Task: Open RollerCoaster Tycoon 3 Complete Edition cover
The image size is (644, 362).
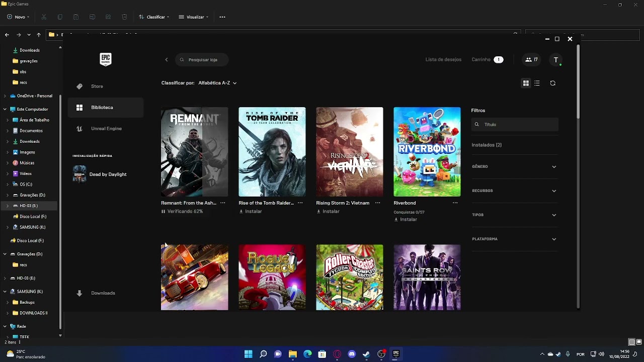Action: tap(349, 278)
